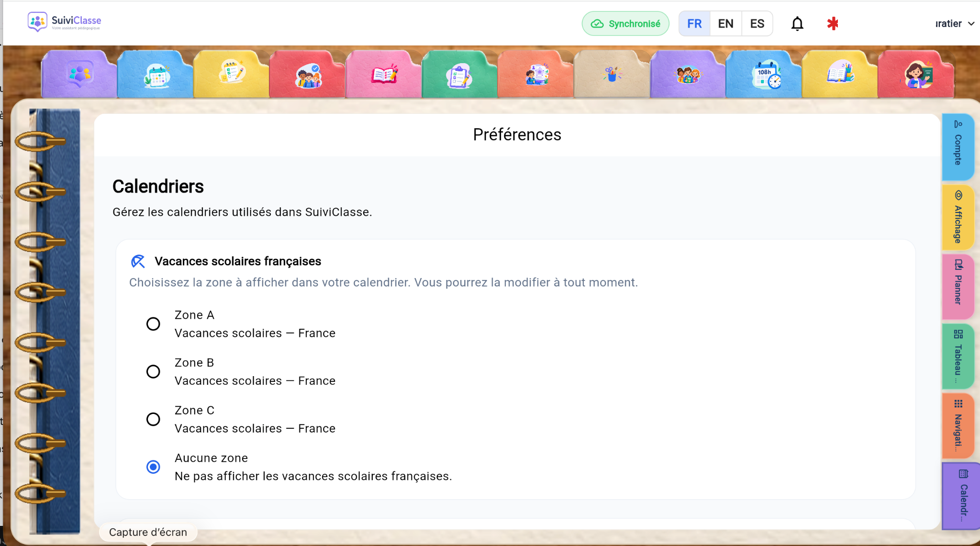Switch to the Navigation side tab
Screen dimensions: 980x546
[x=958, y=426]
